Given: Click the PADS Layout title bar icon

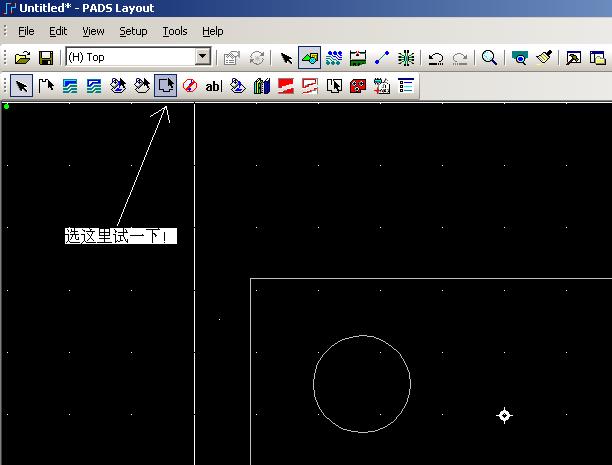Looking at the screenshot, I should (9, 8).
